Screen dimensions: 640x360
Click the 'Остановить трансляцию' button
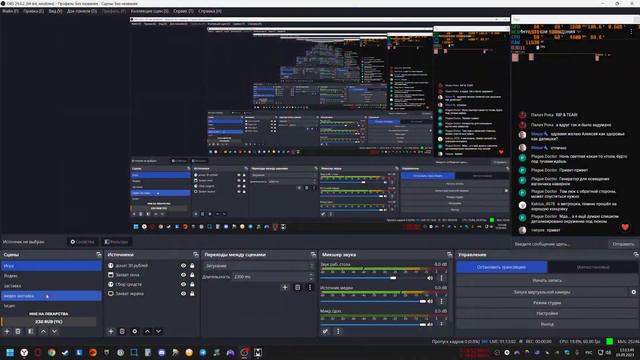501,267
